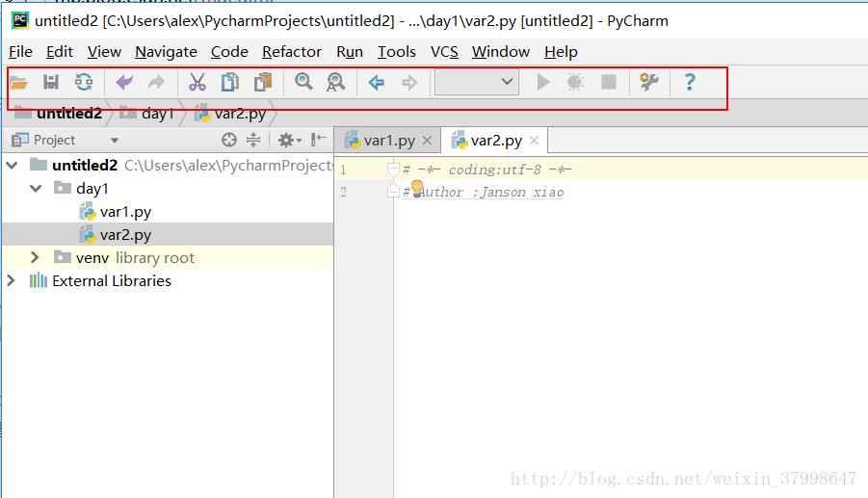Place cursor in coding:utf-8 comment line
Screen dimensions: 868x498
click(x=487, y=170)
